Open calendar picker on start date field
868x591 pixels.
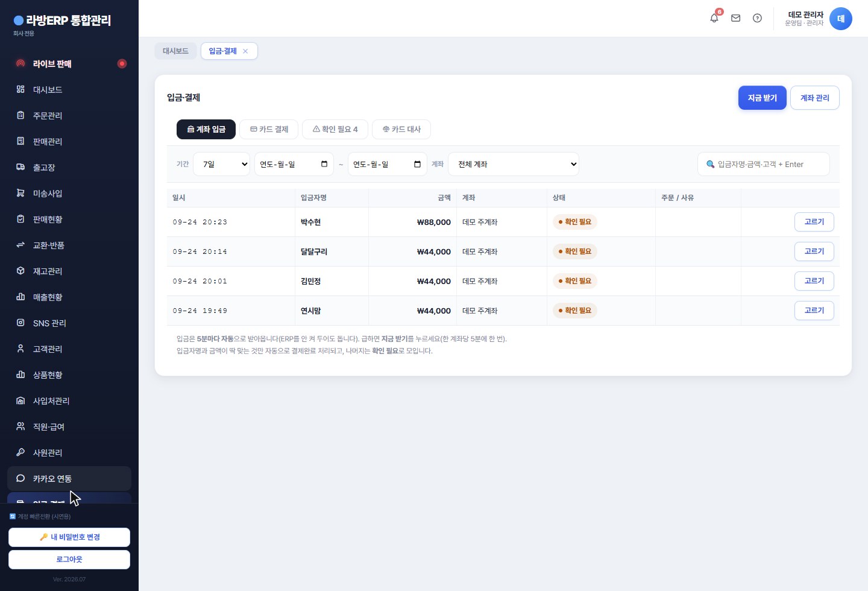[324, 164]
